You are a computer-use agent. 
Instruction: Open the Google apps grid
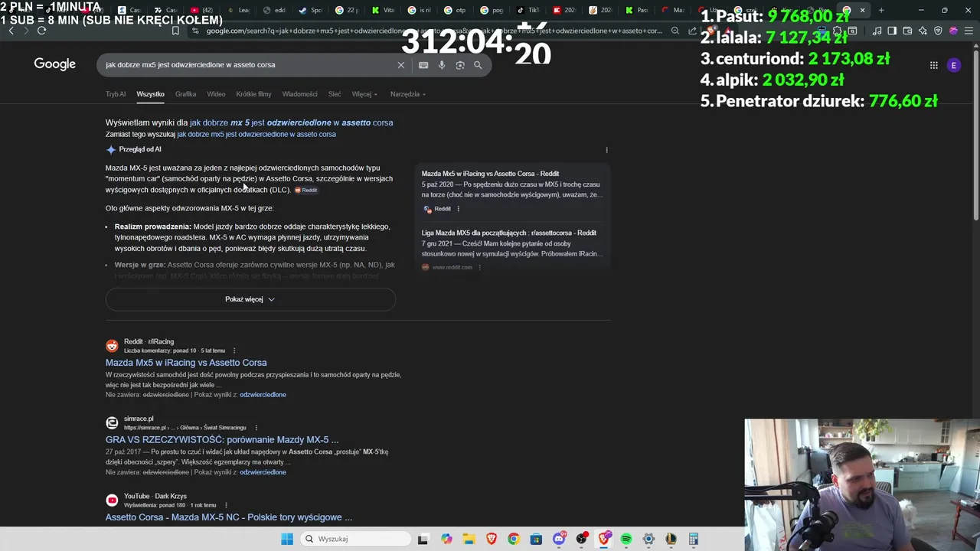(933, 65)
